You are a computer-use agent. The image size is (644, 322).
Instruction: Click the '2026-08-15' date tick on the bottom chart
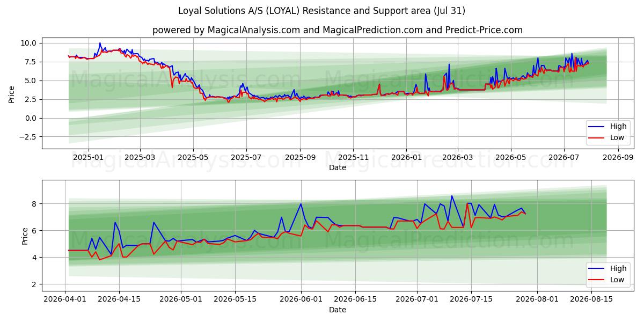pos(592,300)
